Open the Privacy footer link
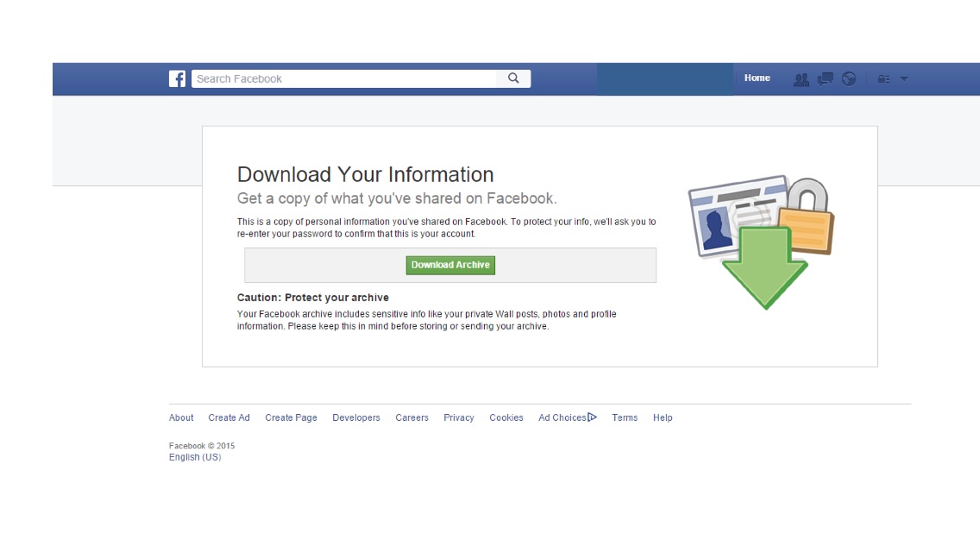980x552 pixels. click(x=459, y=417)
